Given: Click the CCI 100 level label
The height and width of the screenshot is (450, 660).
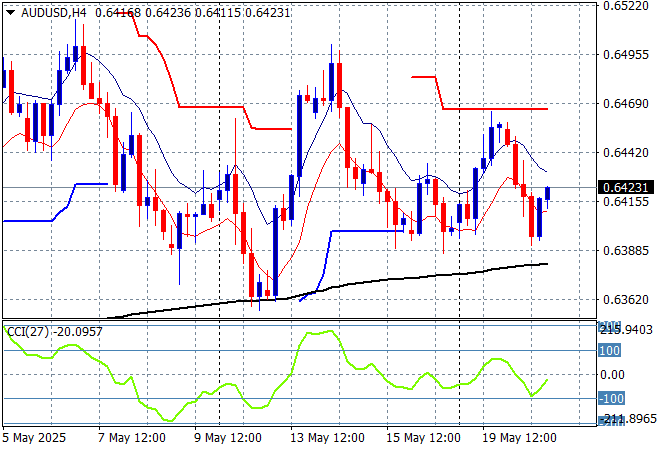Looking at the screenshot, I should point(609,351).
